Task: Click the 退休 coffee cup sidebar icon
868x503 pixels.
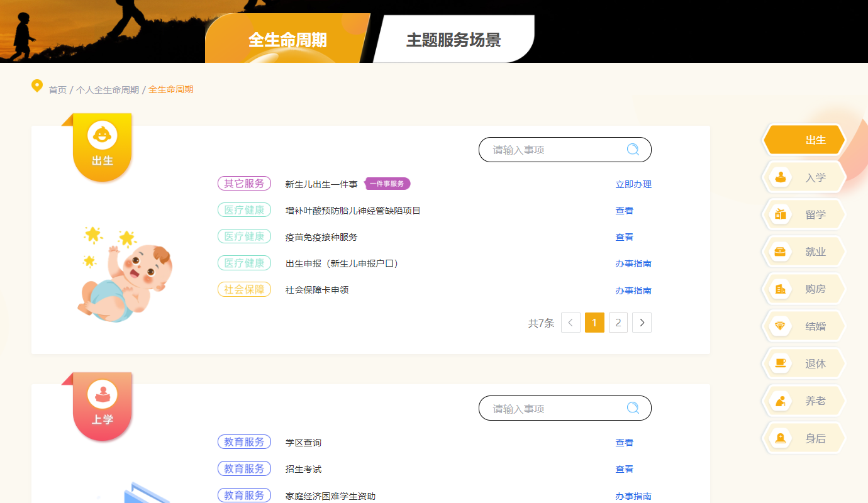Action: pos(781,363)
